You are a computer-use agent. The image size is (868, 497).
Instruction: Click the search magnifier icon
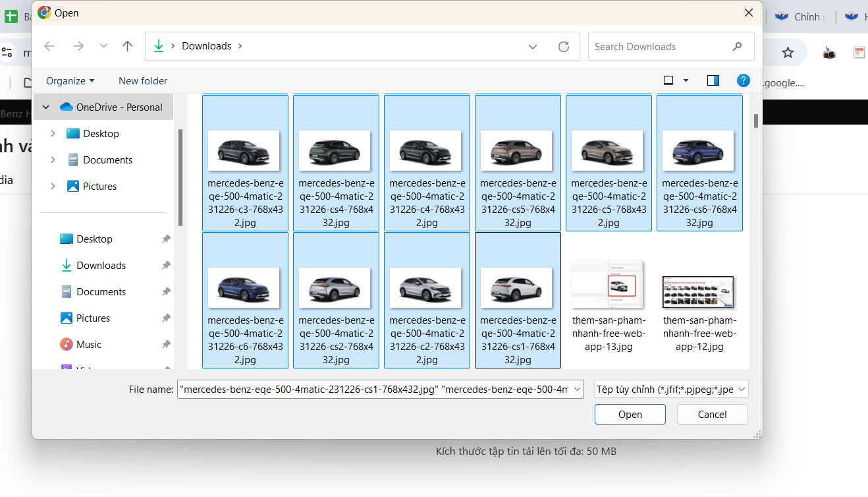click(737, 47)
